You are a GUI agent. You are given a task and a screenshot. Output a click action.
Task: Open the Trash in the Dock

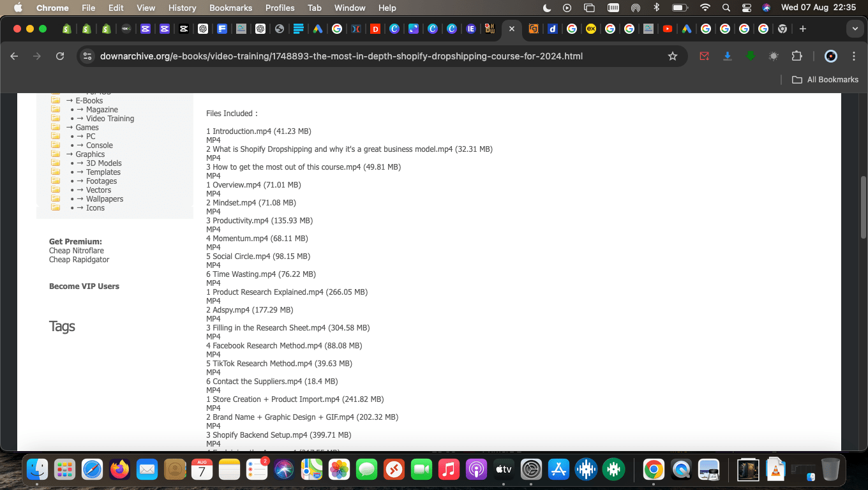830,470
